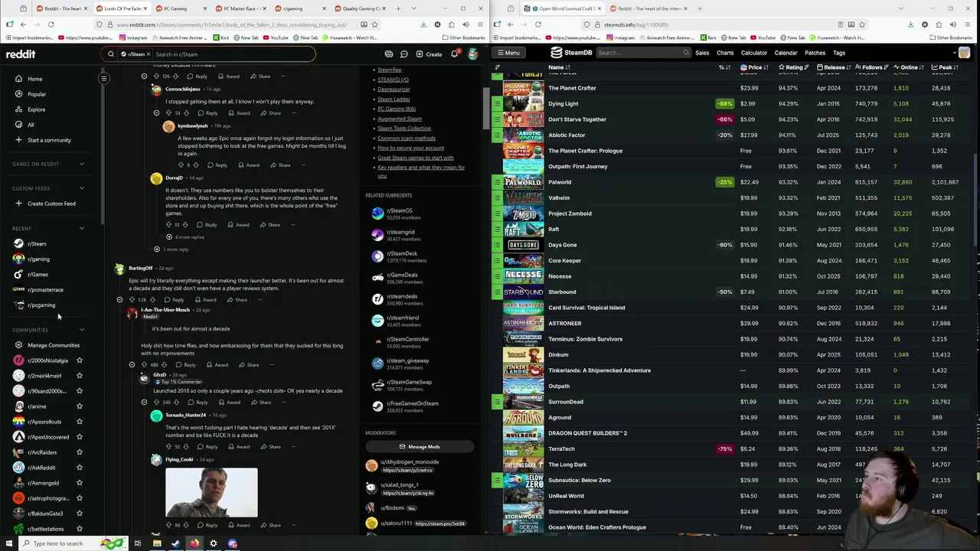Favorite r/anime with its star
Image resolution: width=980 pixels, height=551 pixels.
pyautogui.click(x=79, y=406)
